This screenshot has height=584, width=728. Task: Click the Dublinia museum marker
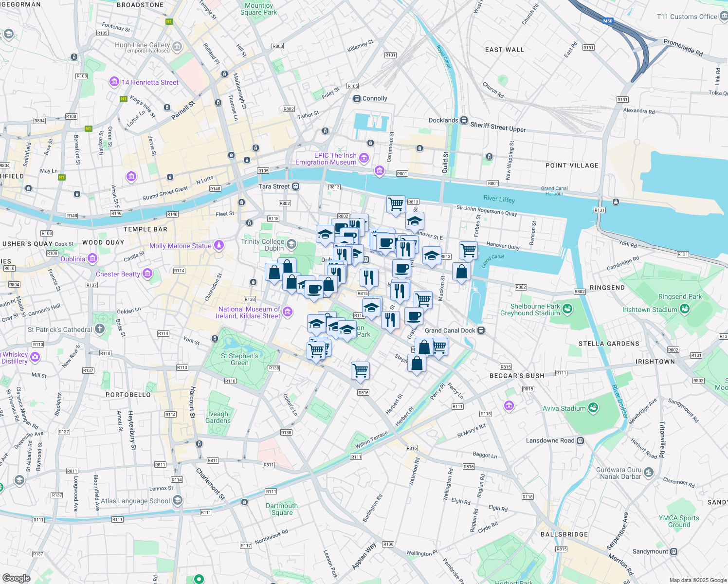click(x=92, y=258)
